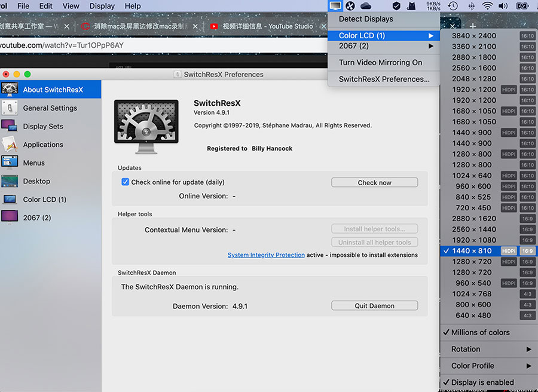
Task: Select the 2067 (2) monitor icon in sidebar
Action: pyautogui.click(x=9, y=218)
